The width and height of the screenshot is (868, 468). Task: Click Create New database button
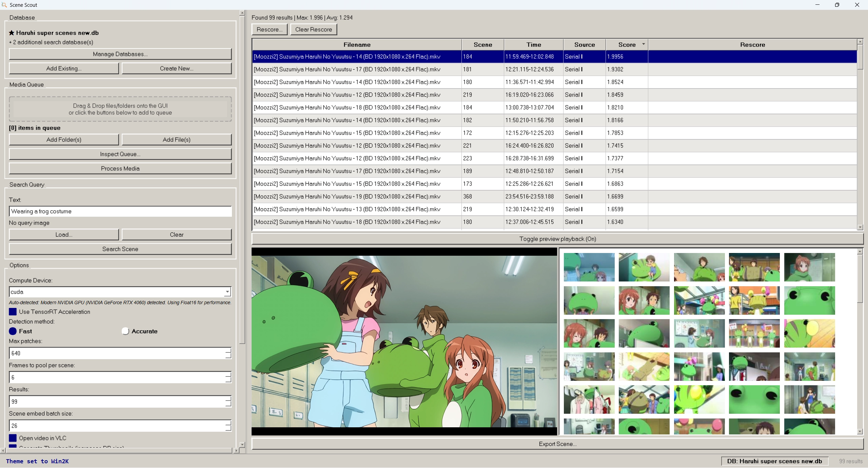coord(177,69)
